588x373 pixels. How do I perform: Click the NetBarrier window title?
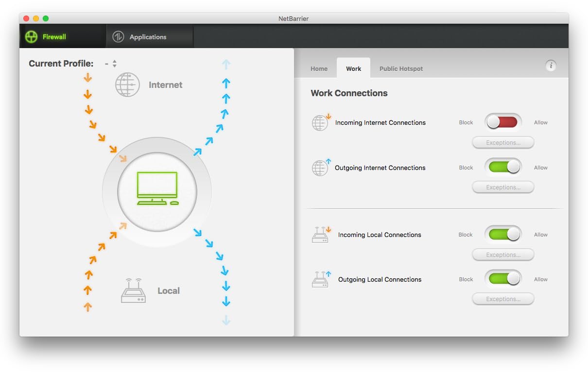pos(294,18)
